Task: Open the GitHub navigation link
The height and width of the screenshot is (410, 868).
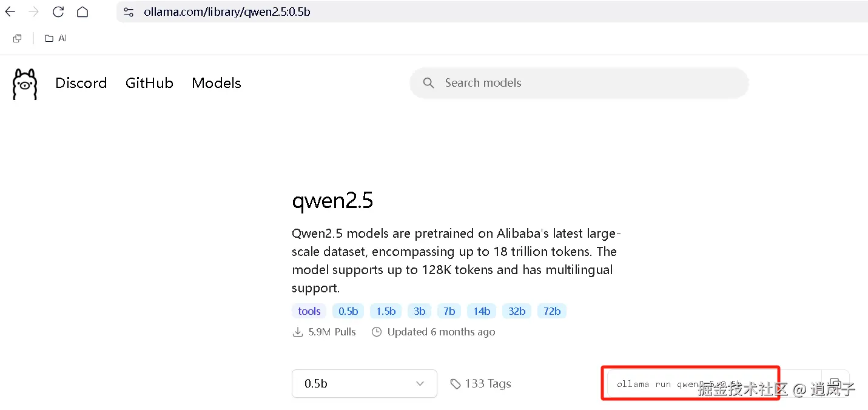Action: [x=149, y=83]
